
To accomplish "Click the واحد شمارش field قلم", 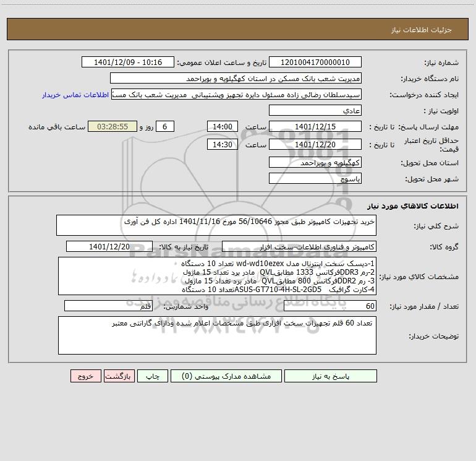I will click(108, 306).
